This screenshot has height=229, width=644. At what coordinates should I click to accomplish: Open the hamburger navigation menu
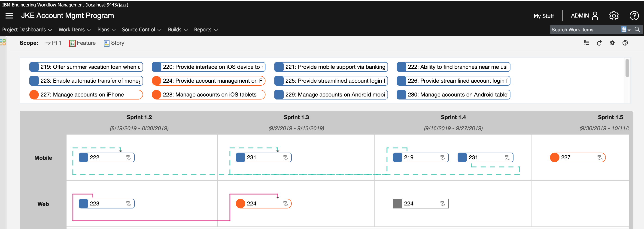[9, 16]
